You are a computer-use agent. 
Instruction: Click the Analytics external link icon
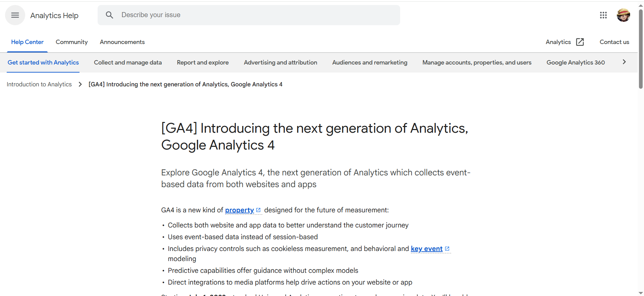[x=580, y=42]
